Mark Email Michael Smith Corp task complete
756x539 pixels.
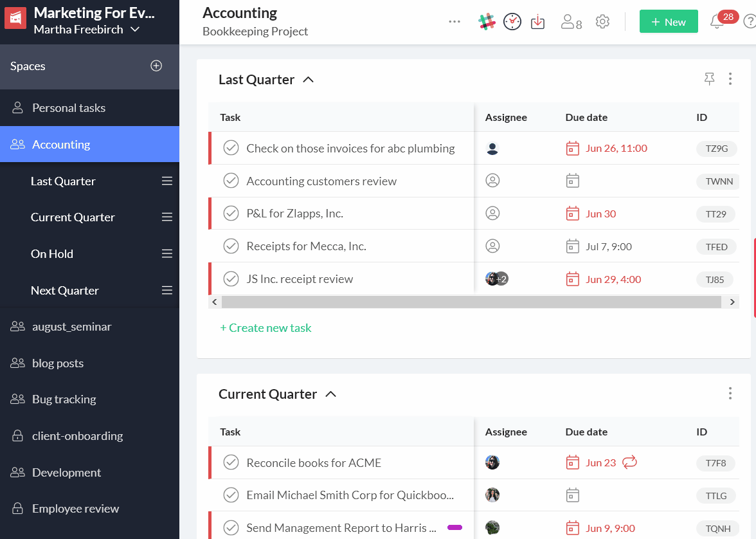pos(231,495)
